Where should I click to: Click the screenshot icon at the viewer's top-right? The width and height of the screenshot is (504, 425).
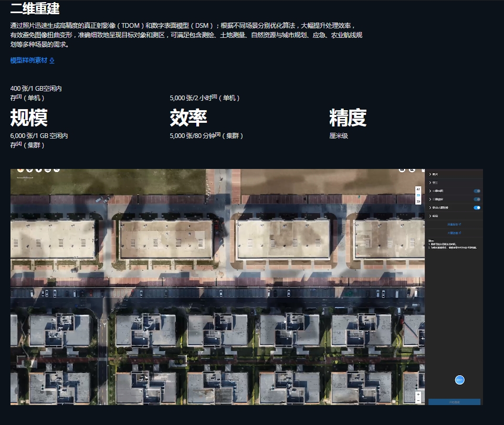click(x=402, y=170)
